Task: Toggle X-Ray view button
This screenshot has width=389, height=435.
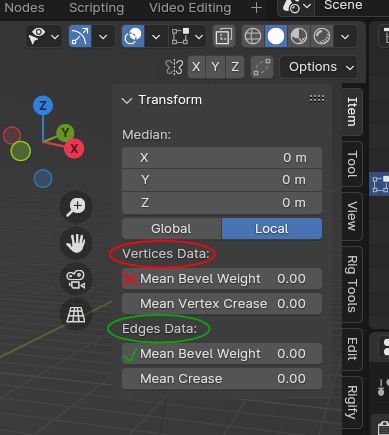Action: pos(224,36)
